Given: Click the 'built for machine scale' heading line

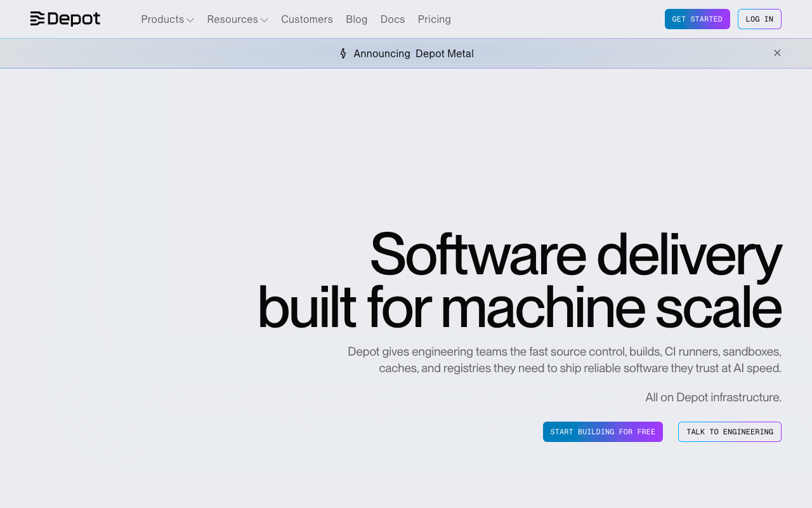Looking at the screenshot, I should (x=520, y=308).
